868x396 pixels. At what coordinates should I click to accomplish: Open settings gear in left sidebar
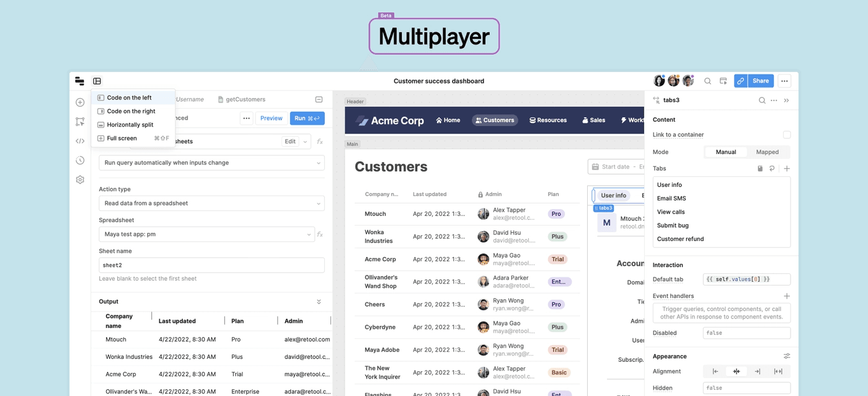(x=80, y=179)
